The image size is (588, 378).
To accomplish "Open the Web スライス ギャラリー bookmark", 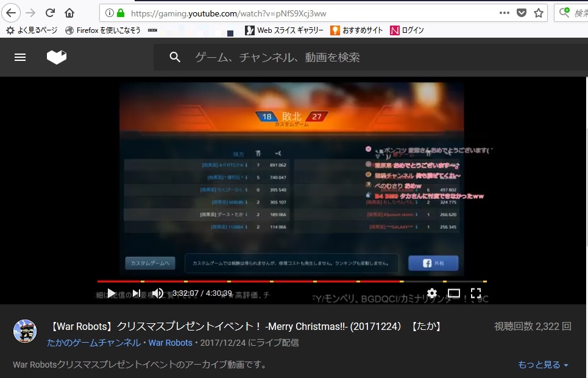I will pyautogui.click(x=284, y=30).
